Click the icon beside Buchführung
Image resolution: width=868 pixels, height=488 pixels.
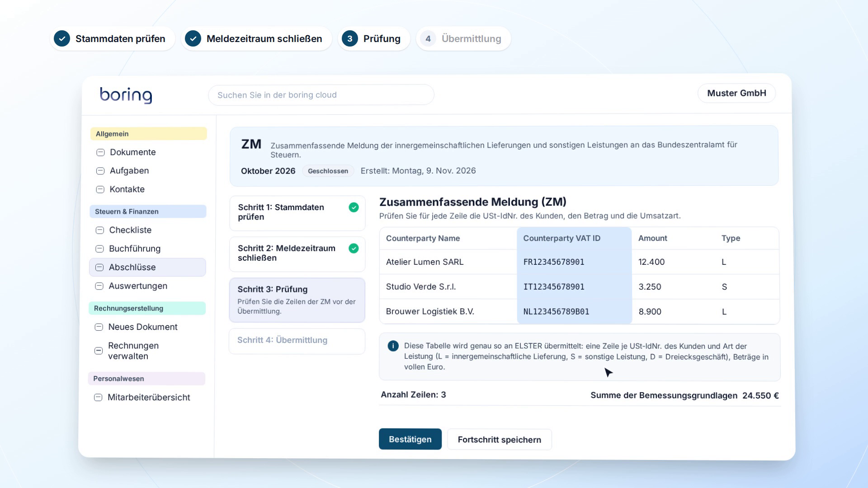(99, 249)
